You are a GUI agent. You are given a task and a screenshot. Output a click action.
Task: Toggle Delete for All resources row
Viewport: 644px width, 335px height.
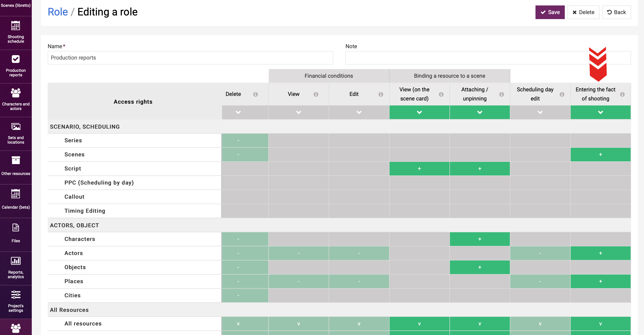(x=245, y=324)
